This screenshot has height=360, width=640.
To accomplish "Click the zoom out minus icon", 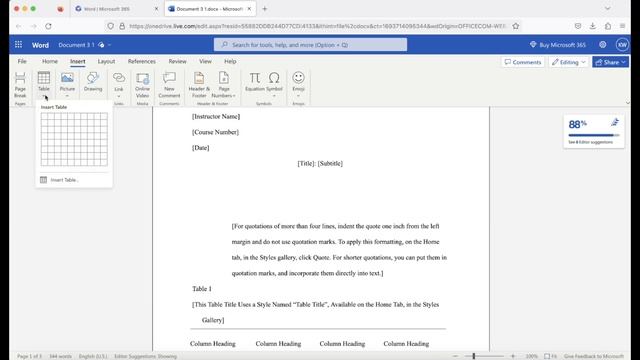I will (x=456, y=356).
